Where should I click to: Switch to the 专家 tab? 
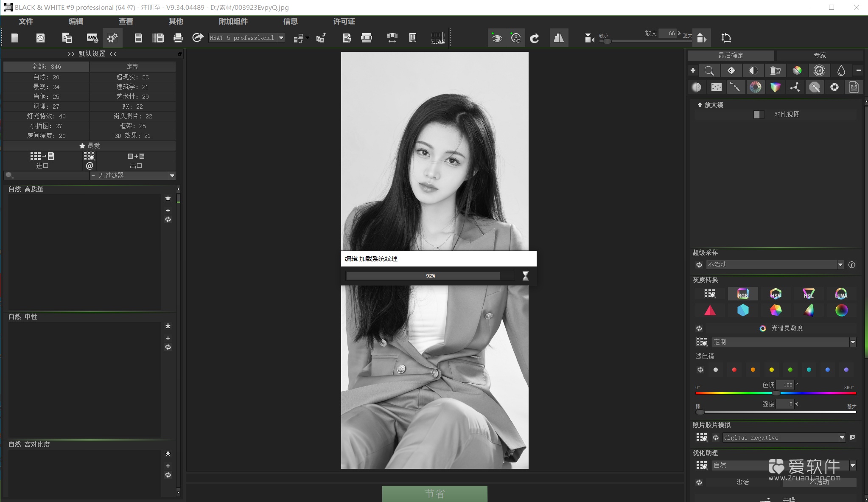[820, 55]
